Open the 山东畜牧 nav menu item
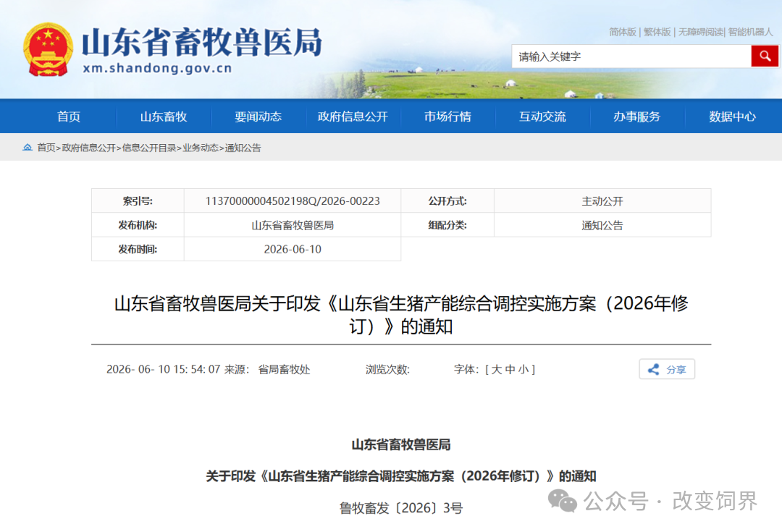 pyautogui.click(x=164, y=117)
